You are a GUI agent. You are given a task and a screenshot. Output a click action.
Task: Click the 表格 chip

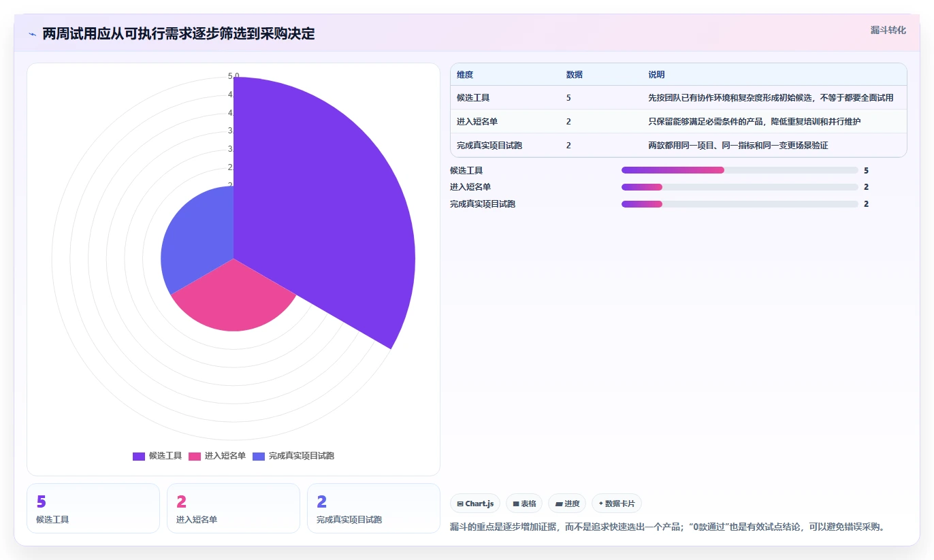[x=524, y=504]
